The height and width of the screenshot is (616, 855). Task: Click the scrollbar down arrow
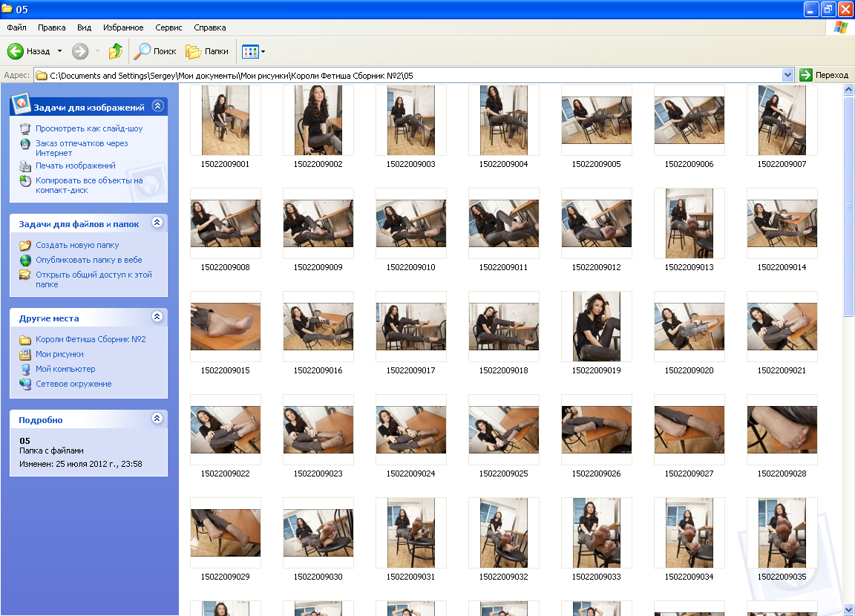click(x=848, y=609)
